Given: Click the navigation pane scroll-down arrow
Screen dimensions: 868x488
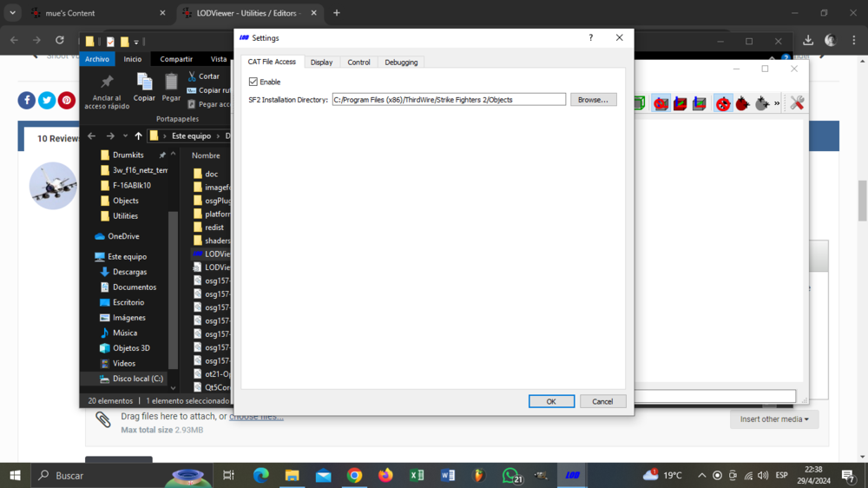Looking at the screenshot, I should tap(174, 388).
